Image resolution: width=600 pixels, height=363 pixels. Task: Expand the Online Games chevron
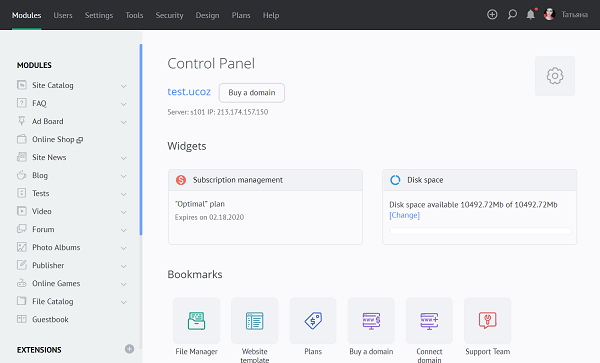tap(124, 284)
